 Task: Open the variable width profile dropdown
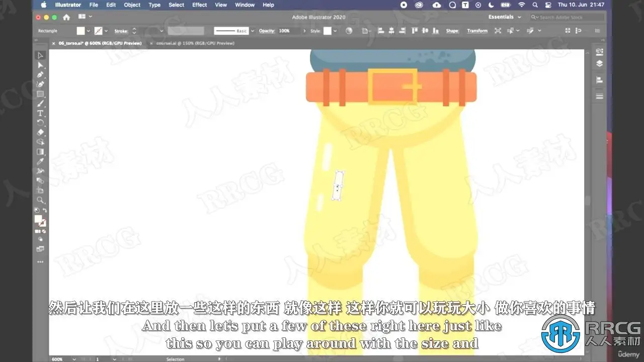click(186, 31)
